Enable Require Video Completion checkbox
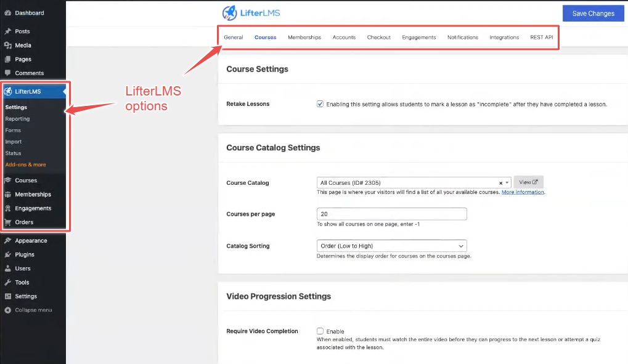This screenshot has width=628, height=364. [320, 331]
